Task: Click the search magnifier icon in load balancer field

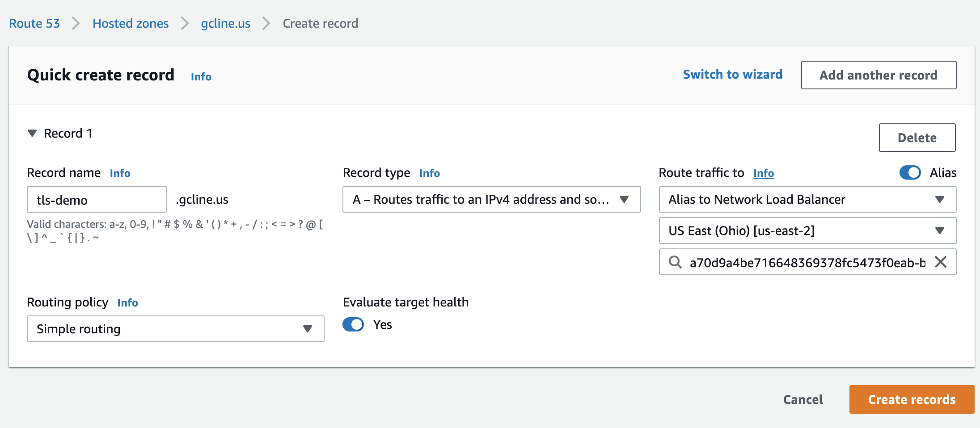Action: [675, 262]
